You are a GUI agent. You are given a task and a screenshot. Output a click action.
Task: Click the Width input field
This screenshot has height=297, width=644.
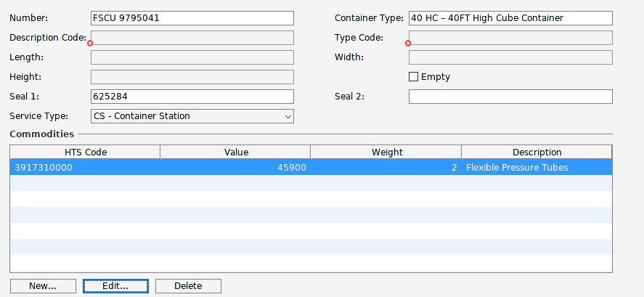[510, 57]
